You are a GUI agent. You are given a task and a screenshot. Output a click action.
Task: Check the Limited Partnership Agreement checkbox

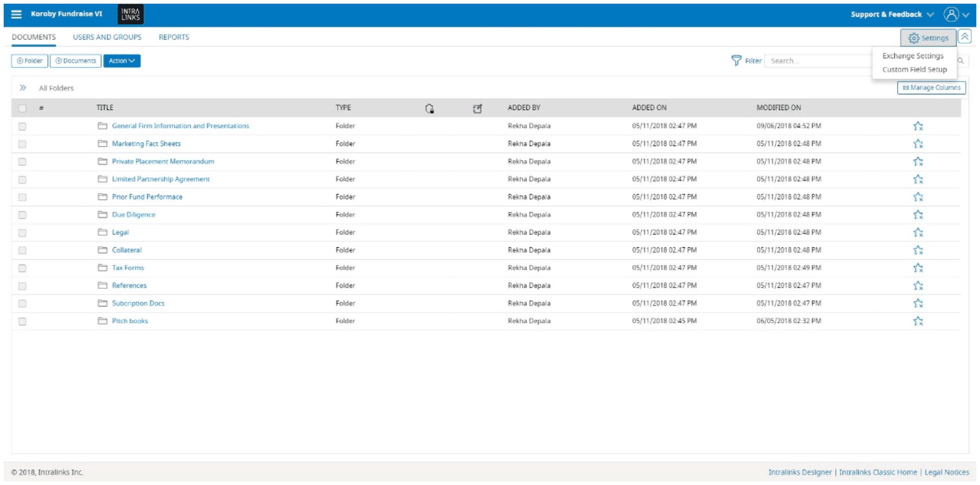[23, 180]
